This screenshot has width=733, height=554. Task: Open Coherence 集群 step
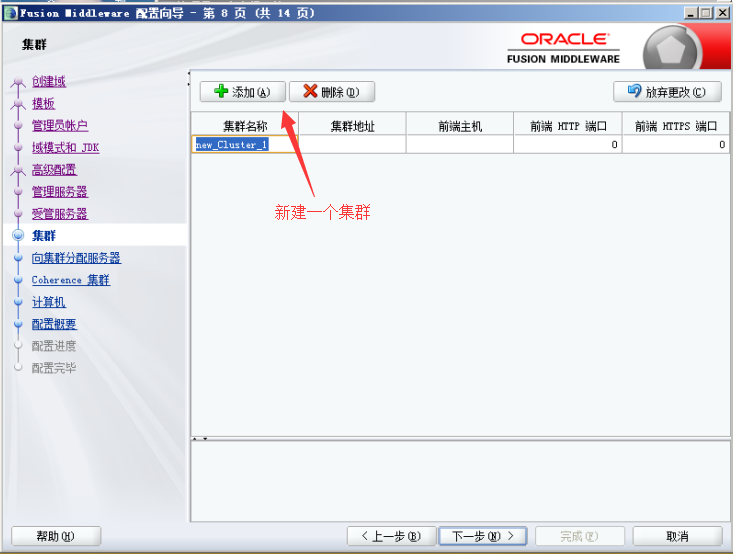point(70,280)
